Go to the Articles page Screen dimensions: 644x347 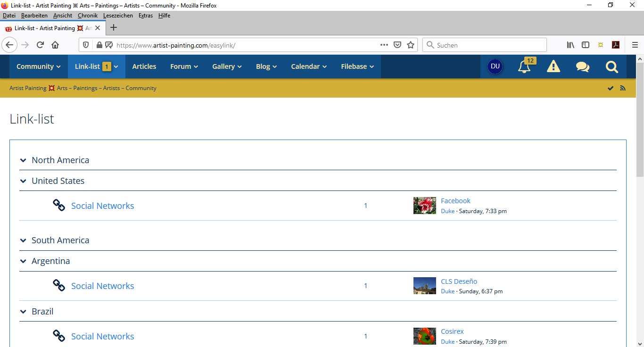click(x=144, y=66)
